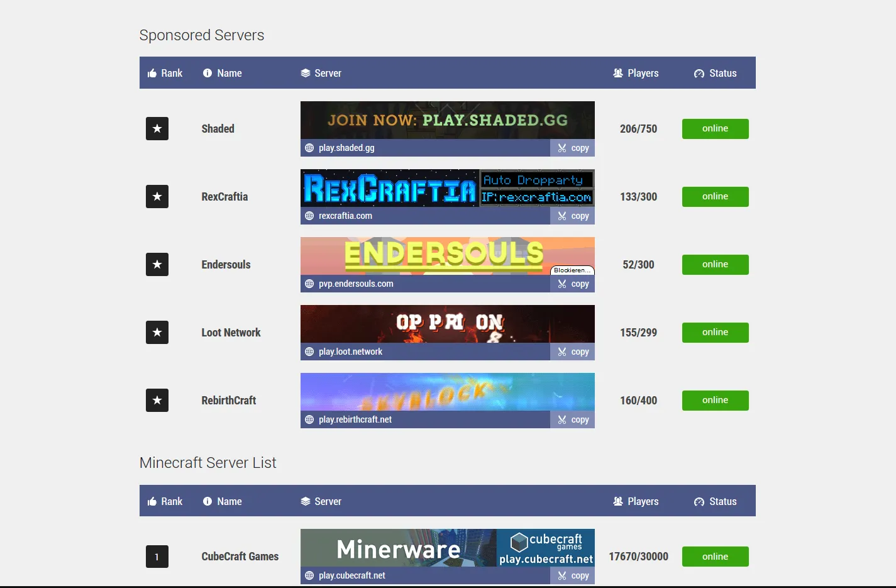Click the 155/299 player count
This screenshot has width=896, height=588.
click(x=638, y=333)
